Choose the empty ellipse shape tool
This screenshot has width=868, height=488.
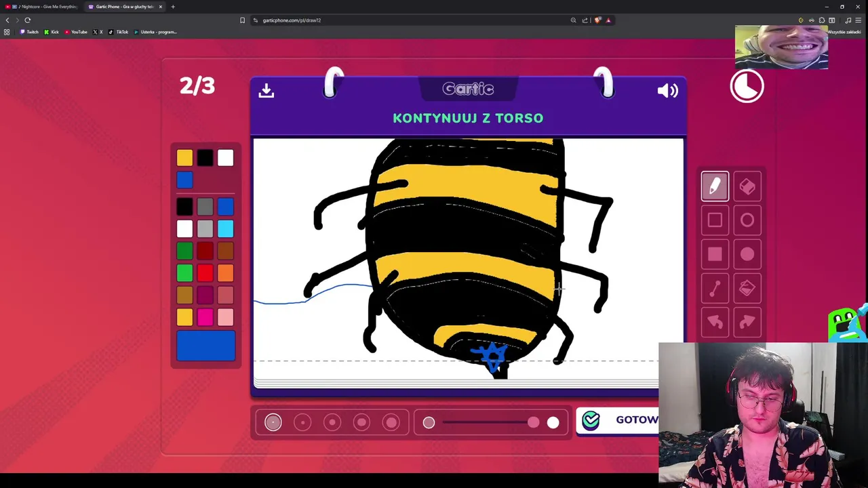coord(747,220)
